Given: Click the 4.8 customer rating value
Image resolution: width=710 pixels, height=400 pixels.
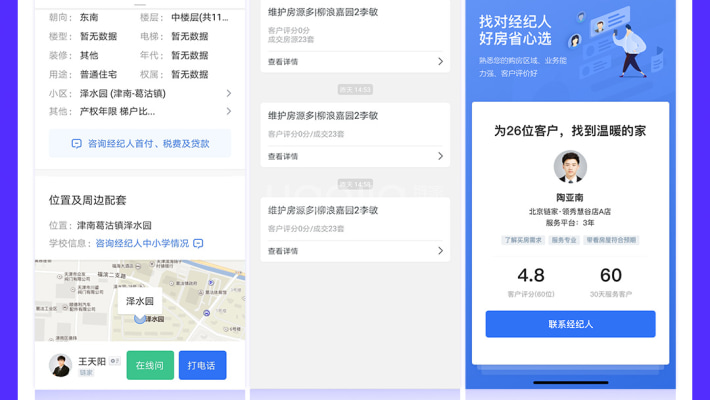Looking at the screenshot, I should click(x=531, y=275).
